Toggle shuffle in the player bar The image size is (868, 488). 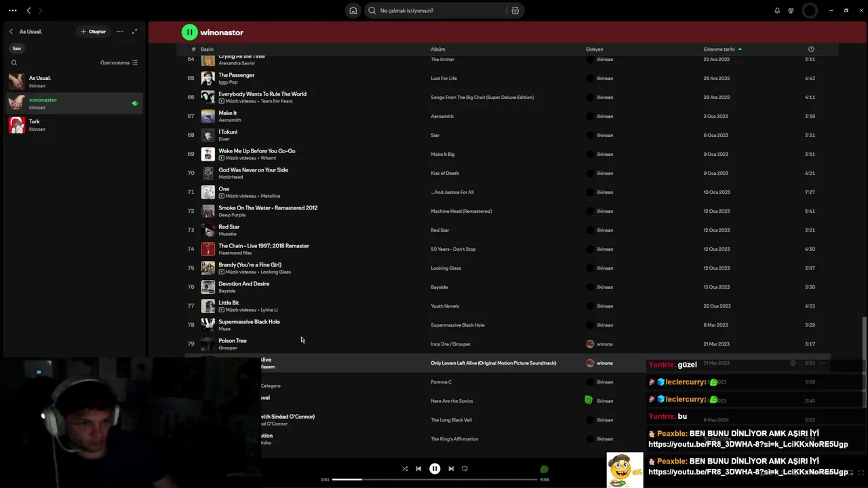[x=405, y=468]
